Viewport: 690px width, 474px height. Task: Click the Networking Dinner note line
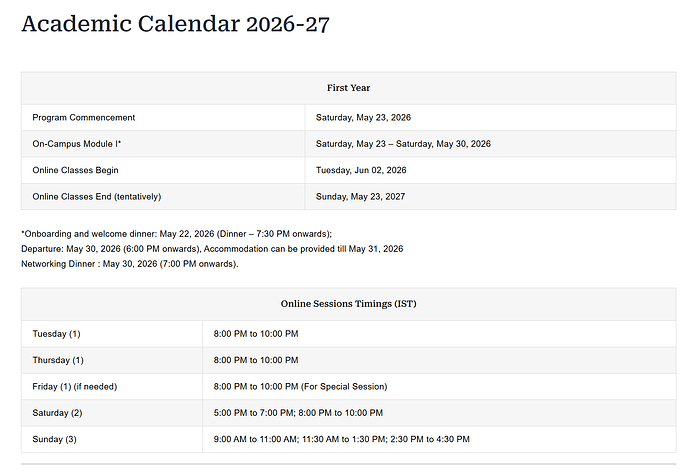tap(130, 264)
